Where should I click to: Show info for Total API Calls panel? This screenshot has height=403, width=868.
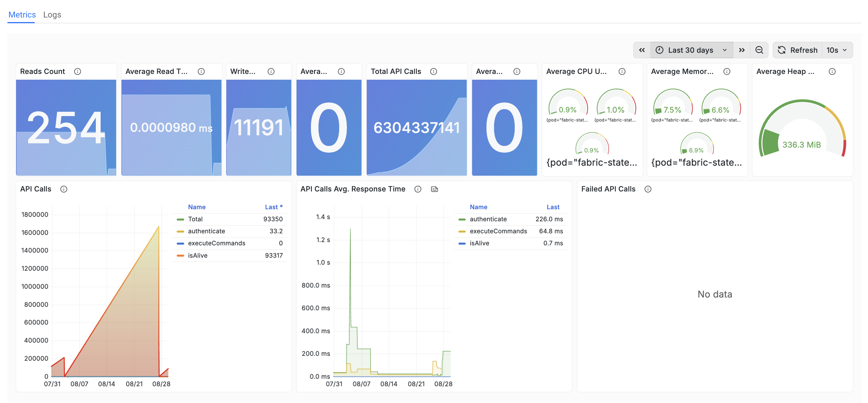pos(433,71)
